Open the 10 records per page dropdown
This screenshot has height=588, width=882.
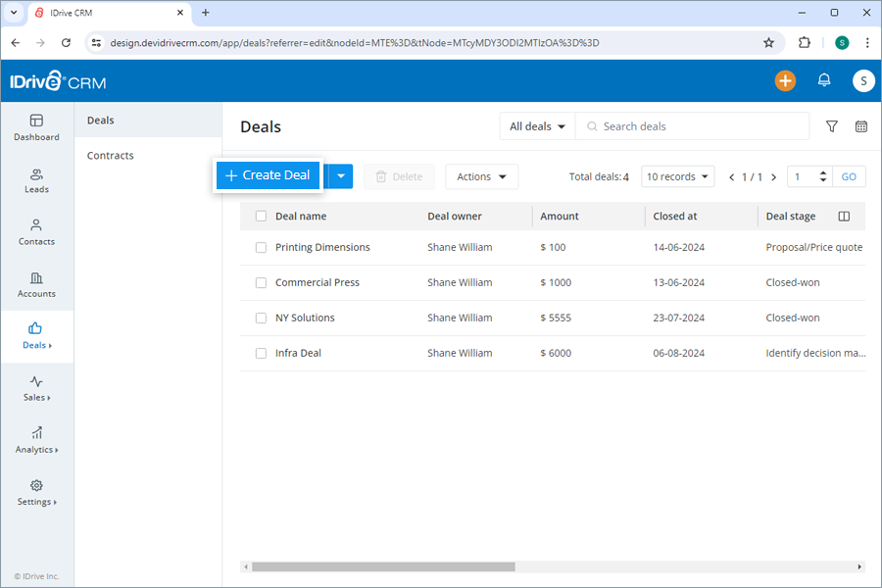point(677,175)
